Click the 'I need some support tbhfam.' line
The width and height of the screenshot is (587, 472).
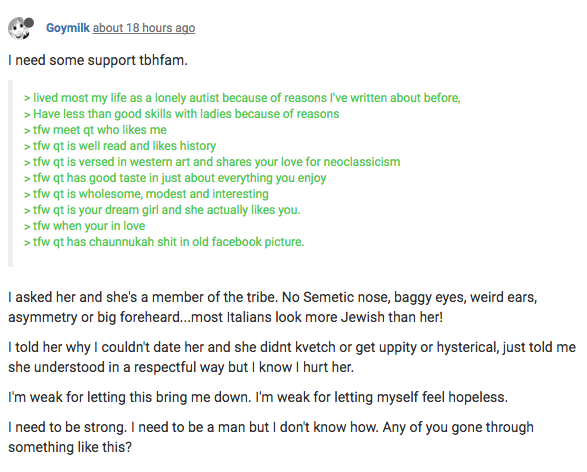98,60
